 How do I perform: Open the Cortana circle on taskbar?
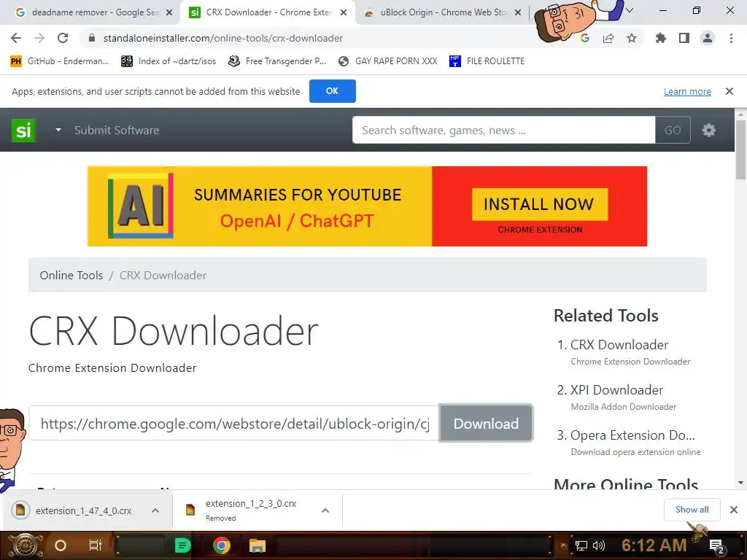click(61, 545)
